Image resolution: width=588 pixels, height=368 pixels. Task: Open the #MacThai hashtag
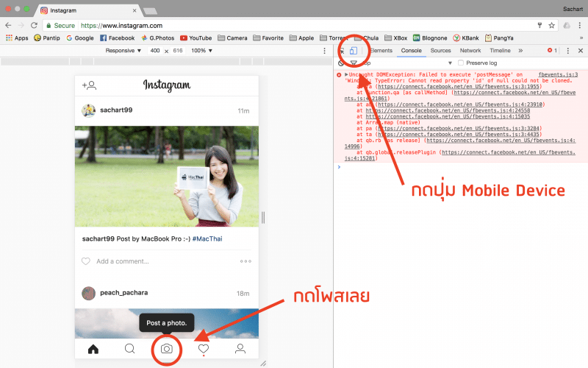[x=207, y=238]
